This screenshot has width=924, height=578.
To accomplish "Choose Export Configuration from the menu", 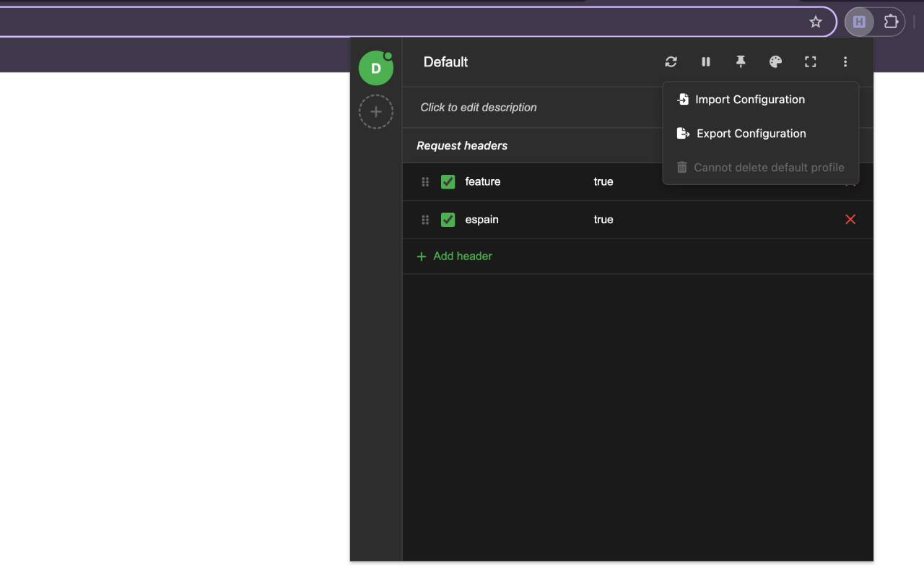I will (x=761, y=134).
